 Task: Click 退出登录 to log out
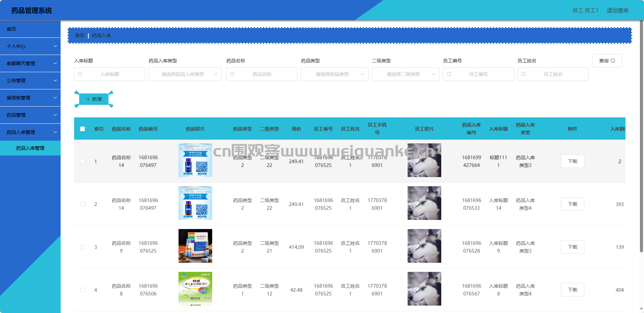618,10
